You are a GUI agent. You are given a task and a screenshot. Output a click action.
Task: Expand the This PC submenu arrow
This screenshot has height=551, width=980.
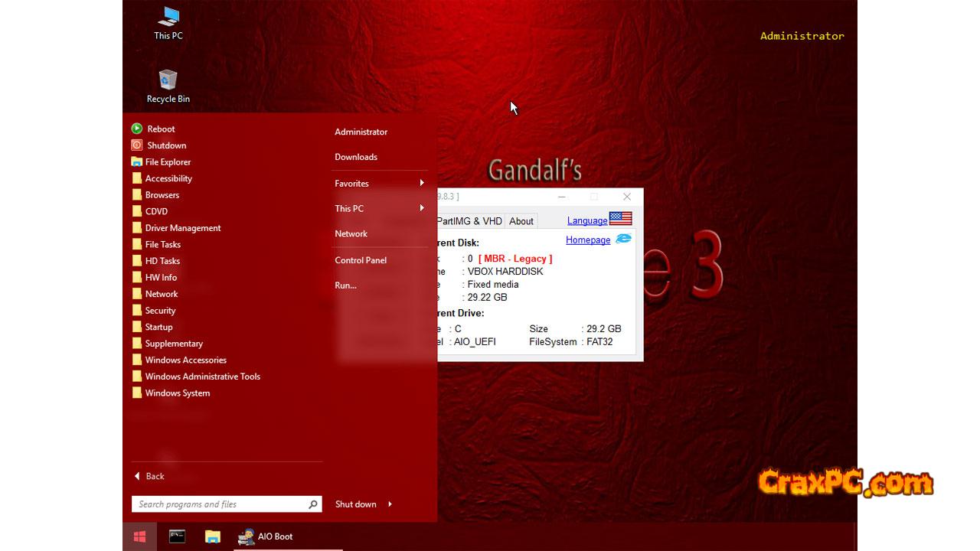(422, 208)
